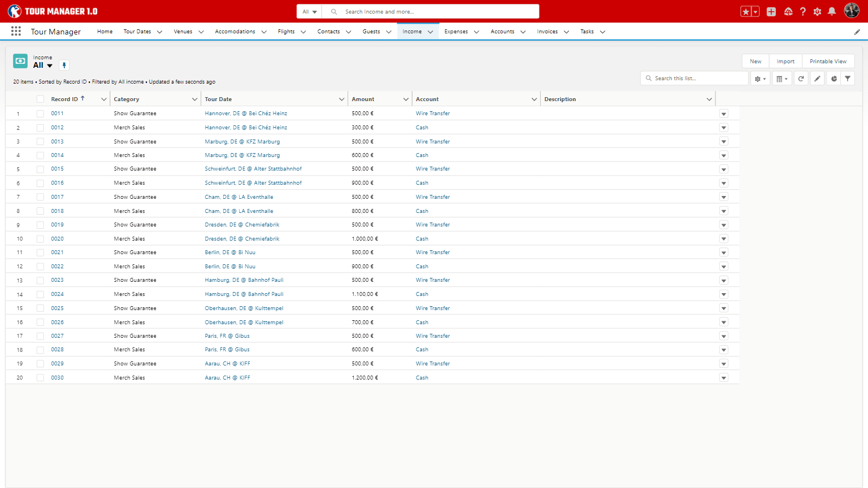Pin the All list view

(x=64, y=66)
